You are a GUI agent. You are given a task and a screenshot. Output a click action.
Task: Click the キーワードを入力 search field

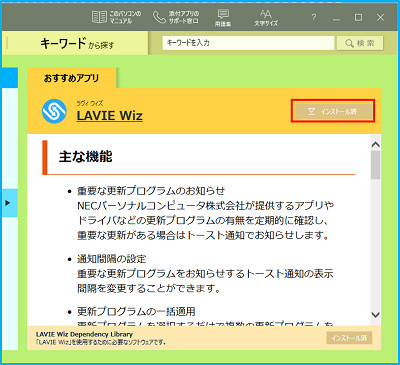pos(248,43)
